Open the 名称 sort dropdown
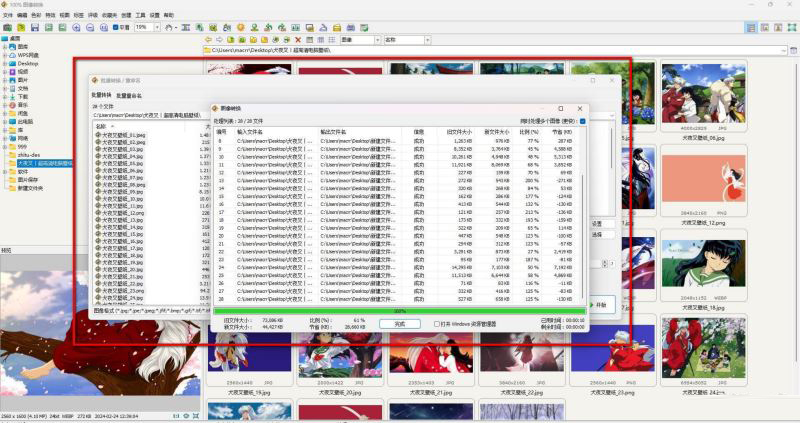Viewport: 800px width, 423px height. [428, 39]
